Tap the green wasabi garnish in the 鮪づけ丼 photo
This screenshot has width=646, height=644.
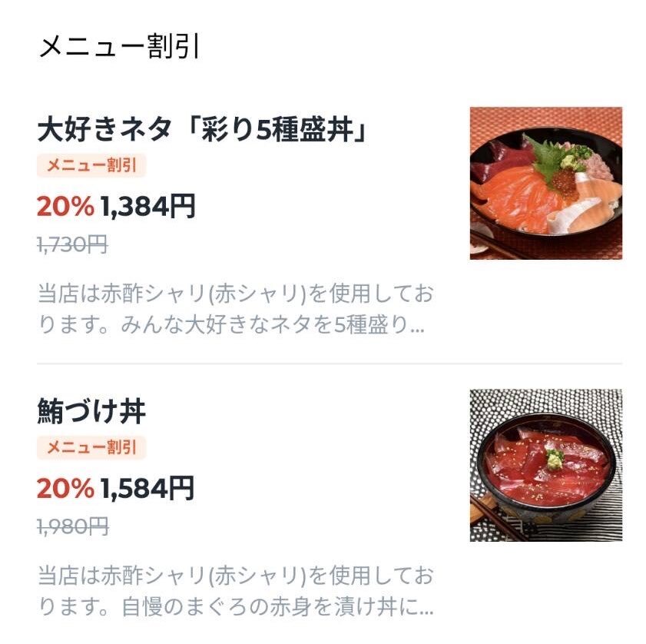coord(554,460)
